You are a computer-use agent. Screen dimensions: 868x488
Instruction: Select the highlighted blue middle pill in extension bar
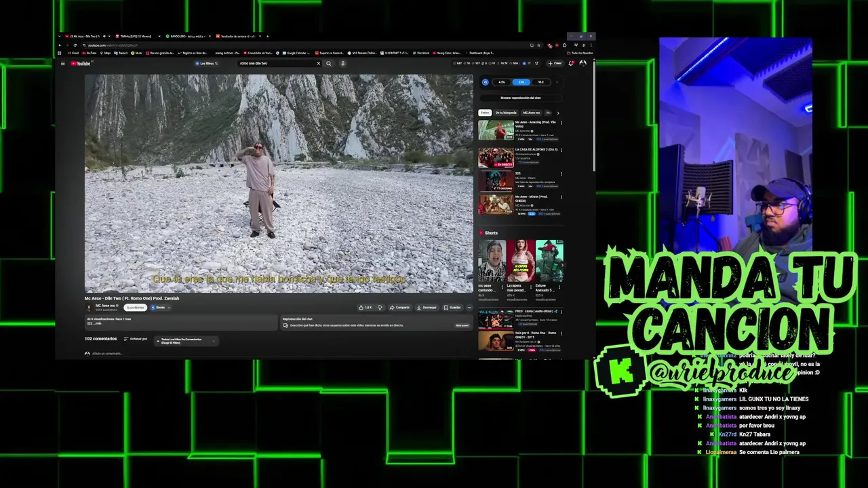click(521, 82)
